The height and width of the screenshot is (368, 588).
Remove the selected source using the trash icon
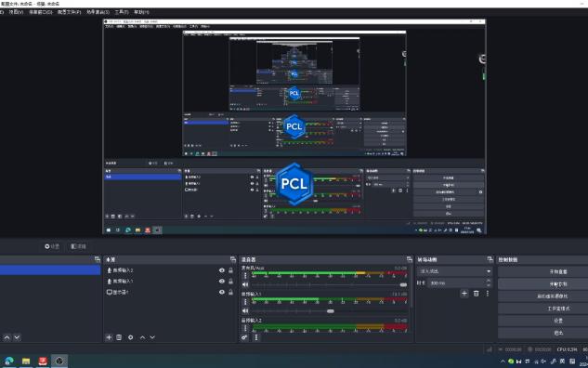click(119, 337)
